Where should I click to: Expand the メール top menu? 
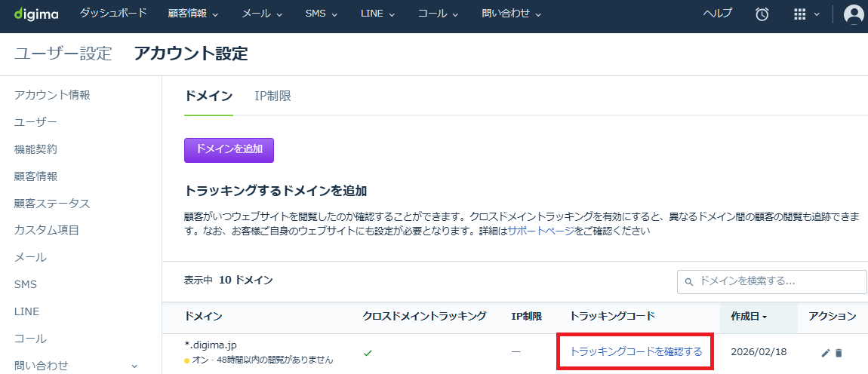tap(262, 14)
